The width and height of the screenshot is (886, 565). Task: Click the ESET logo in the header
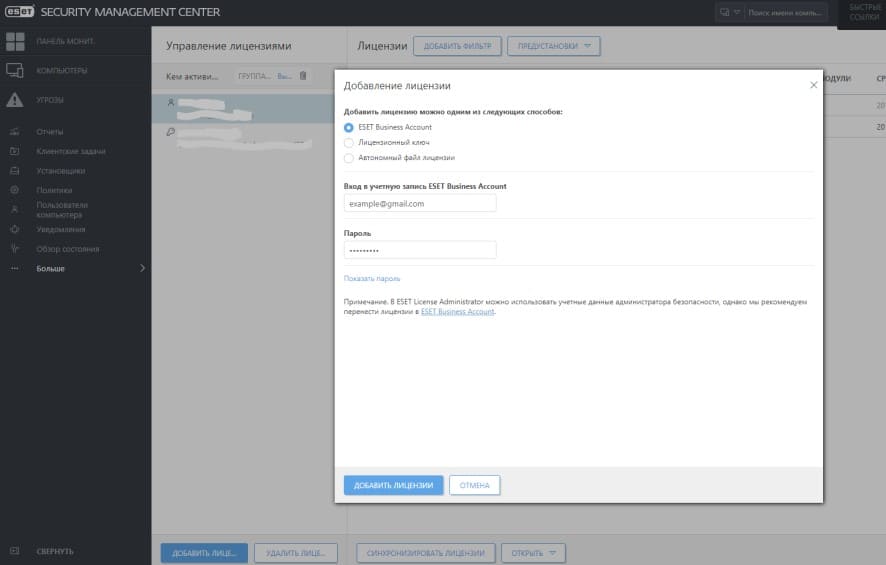pos(20,11)
